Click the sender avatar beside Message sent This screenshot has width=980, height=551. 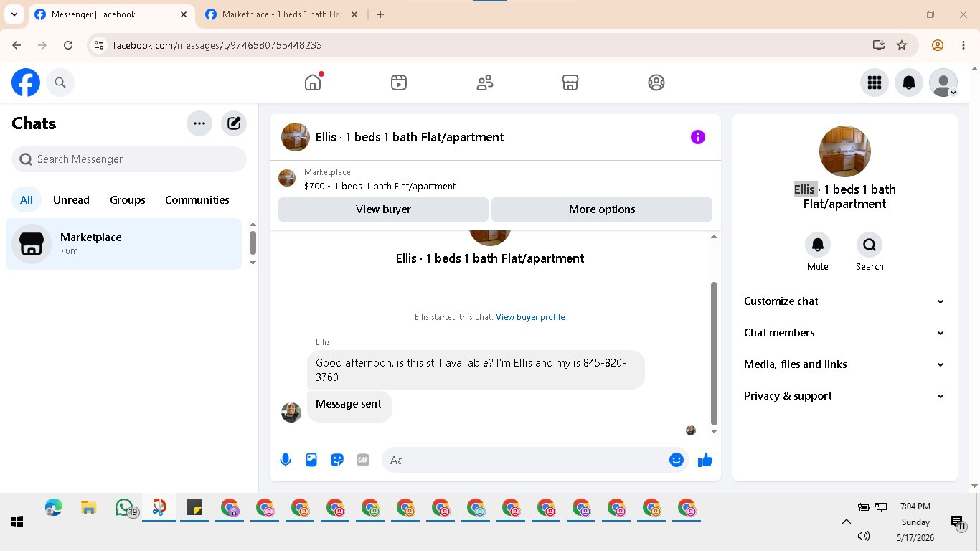click(291, 413)
